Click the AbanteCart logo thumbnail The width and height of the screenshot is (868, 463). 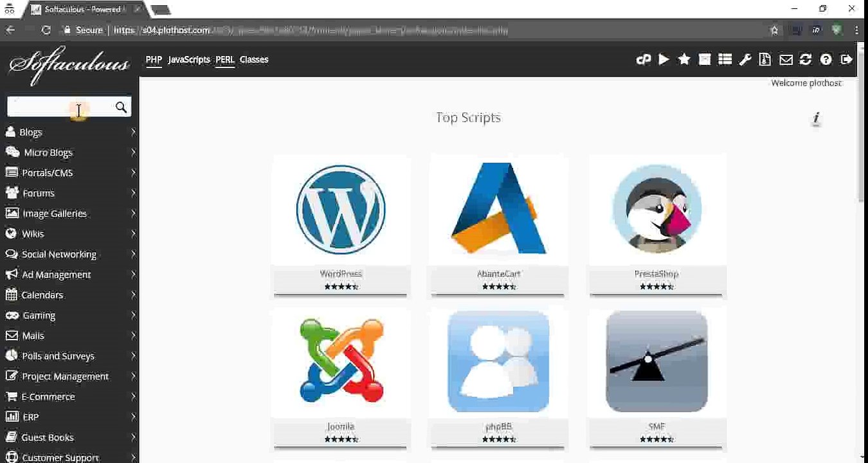[x=499, y=208]
